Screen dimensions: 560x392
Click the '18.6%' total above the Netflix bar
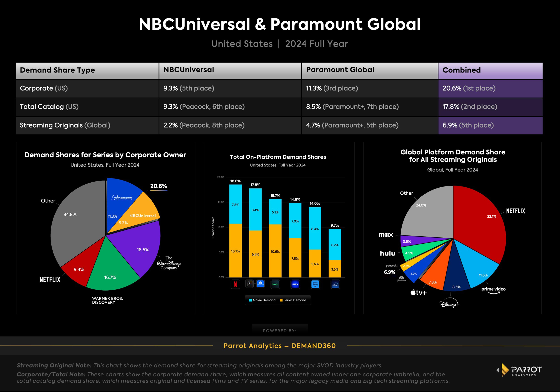235,181
